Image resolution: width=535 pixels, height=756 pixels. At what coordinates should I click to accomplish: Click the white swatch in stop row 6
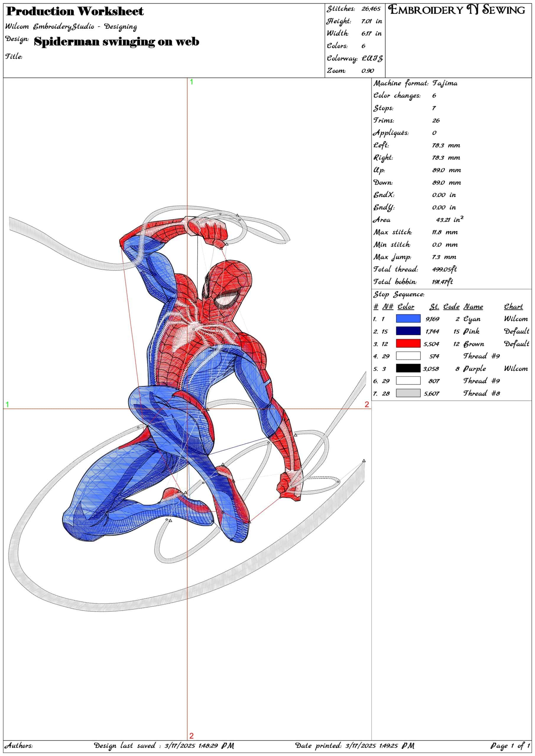pos(408,381)
